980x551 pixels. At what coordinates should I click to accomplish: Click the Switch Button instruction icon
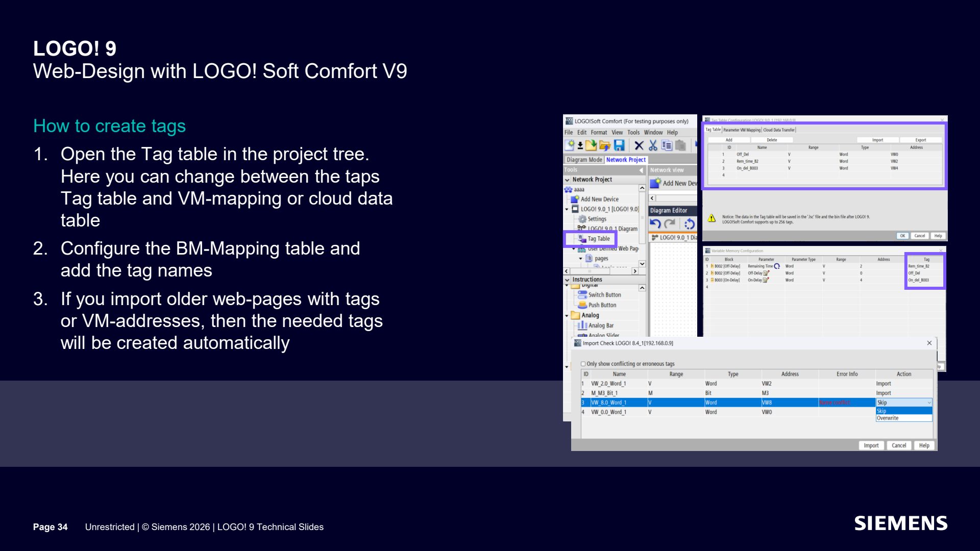582,294
